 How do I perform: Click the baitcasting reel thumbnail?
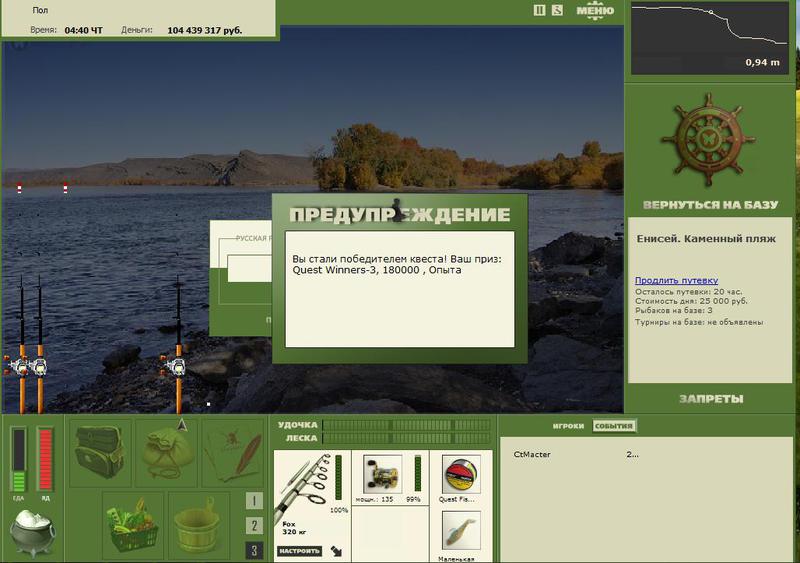382,475
